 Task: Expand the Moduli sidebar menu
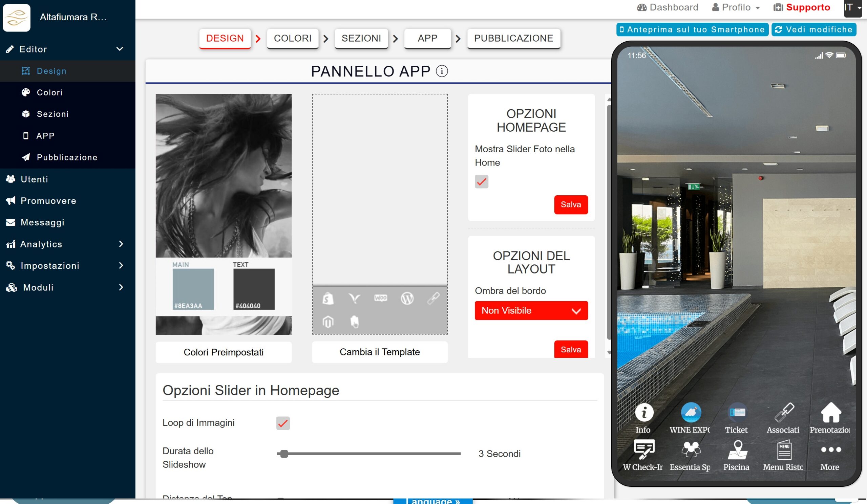[67, 287]
